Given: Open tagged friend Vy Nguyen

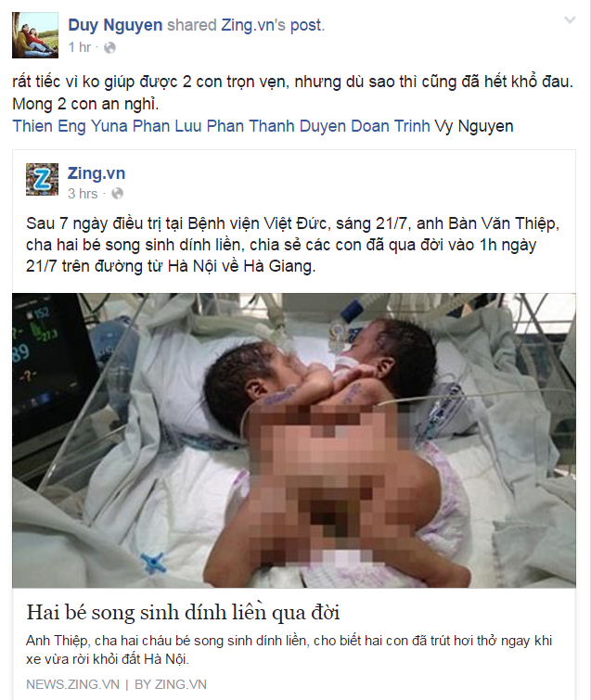Looking at the screenshot, I should pos(474,126).
